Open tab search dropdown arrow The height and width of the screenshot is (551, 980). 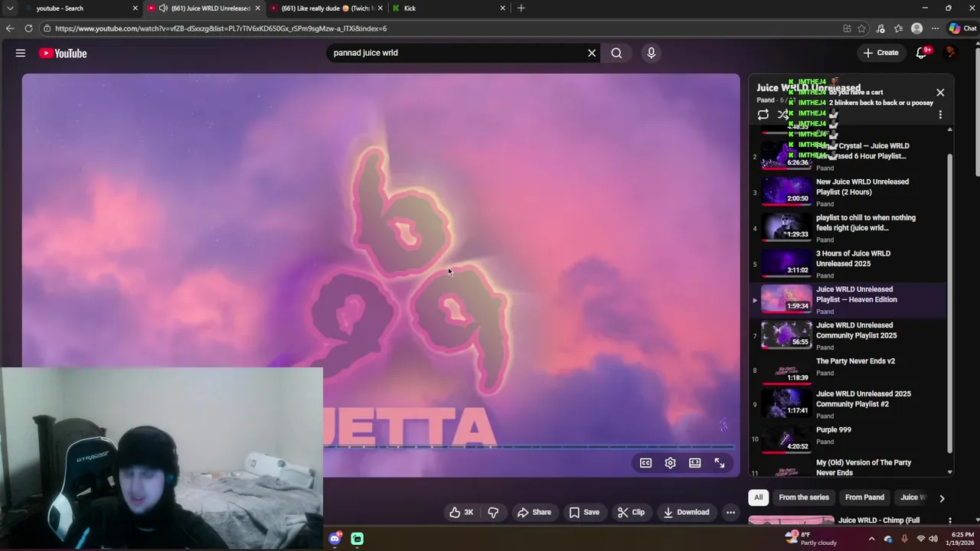pyautogui.click(x=9, y=8)
